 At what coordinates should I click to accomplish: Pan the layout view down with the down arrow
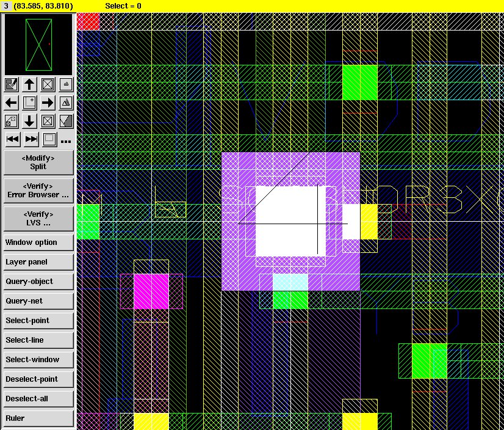pos(29,121)
